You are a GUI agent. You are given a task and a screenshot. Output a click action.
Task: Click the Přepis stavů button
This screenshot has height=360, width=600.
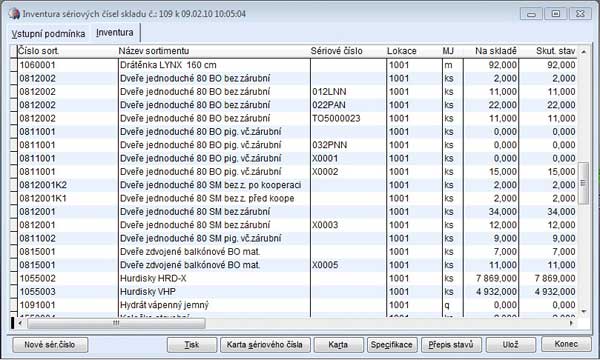point(451,345)
